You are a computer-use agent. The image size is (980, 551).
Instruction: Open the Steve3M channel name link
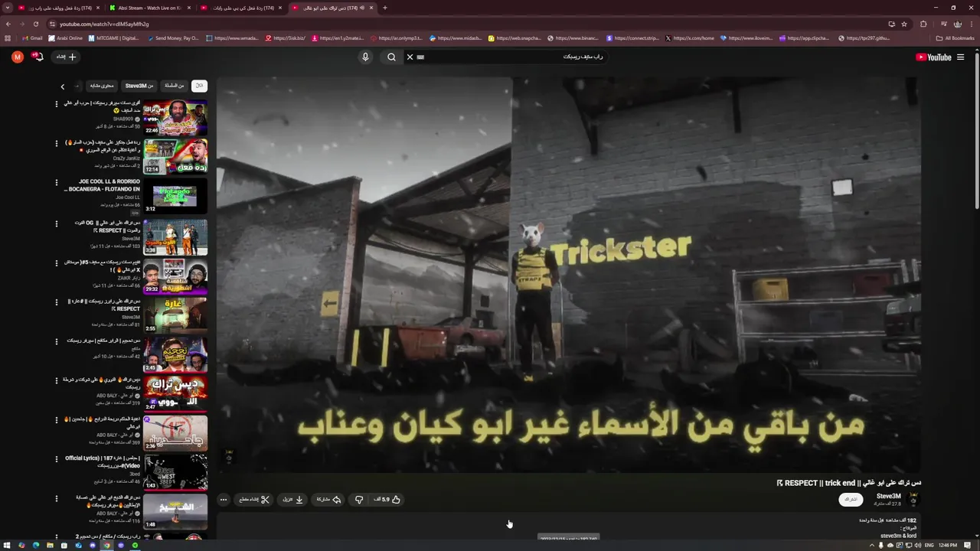889,496
